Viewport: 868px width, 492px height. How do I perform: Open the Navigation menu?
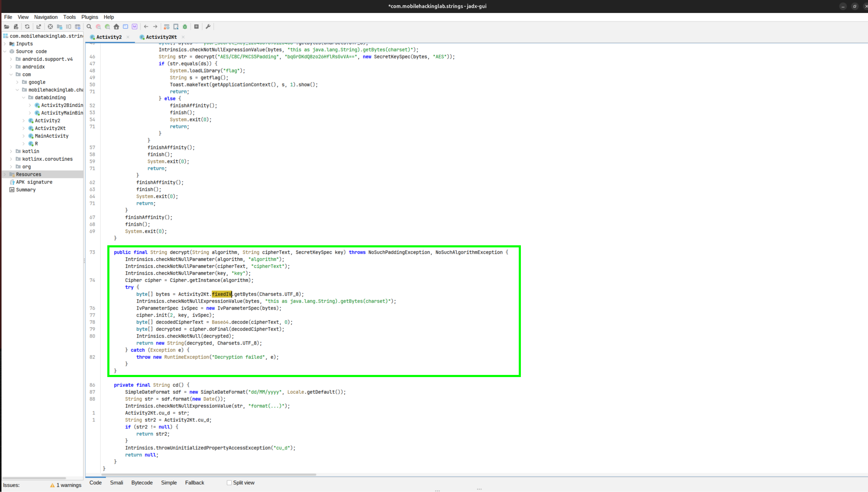coord(46,17)
